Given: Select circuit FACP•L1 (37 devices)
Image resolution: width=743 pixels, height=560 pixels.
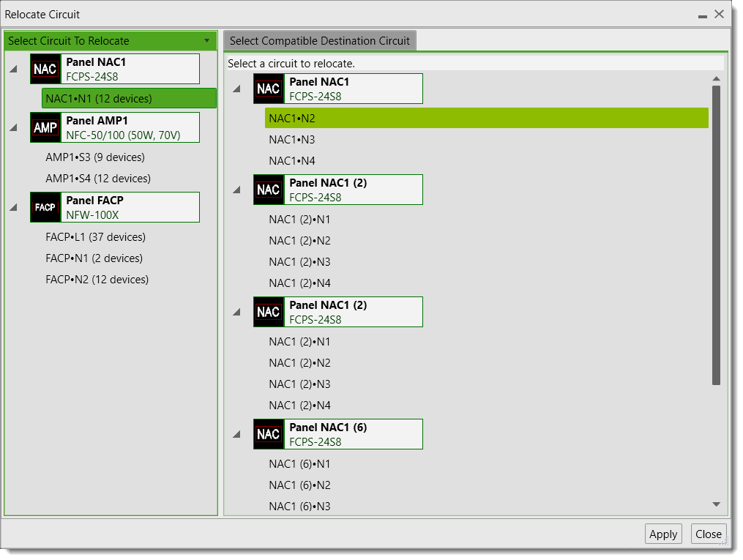Looking at the screenshot, I should point(96,237).
